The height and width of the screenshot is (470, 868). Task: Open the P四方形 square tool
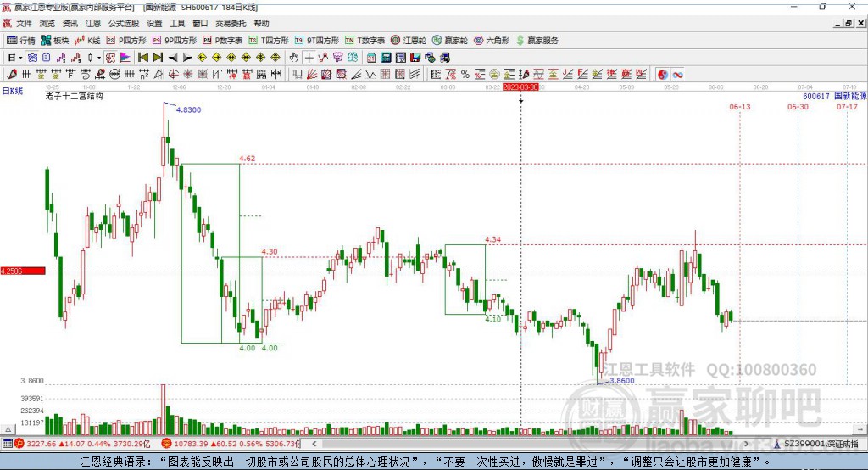126,41
